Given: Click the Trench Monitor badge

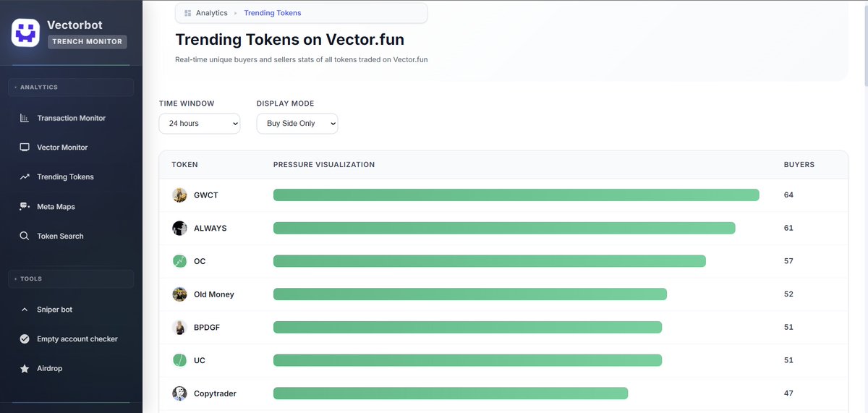Looking at the screenshot, I should point(88,42).
